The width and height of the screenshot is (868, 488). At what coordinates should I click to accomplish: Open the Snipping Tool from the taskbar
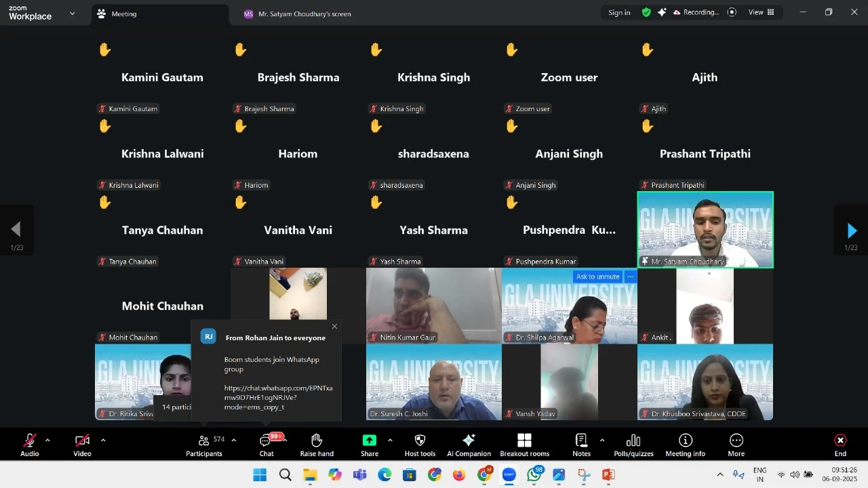584,475
